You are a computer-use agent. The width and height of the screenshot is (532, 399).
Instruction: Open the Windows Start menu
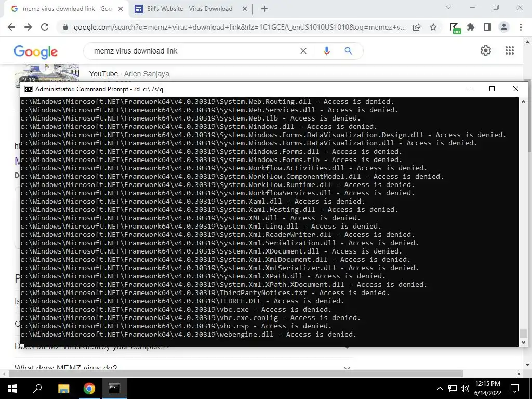[x=12, y=389]
